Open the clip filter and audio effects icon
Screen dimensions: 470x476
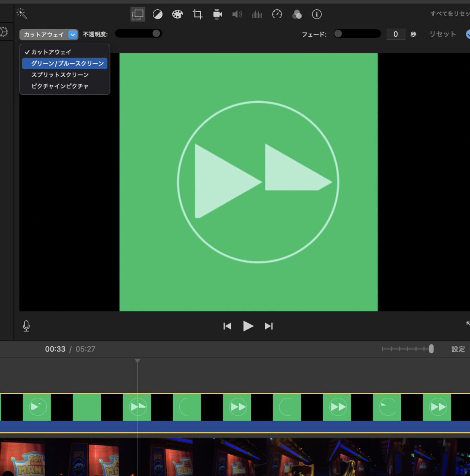(x=297, y=14)
